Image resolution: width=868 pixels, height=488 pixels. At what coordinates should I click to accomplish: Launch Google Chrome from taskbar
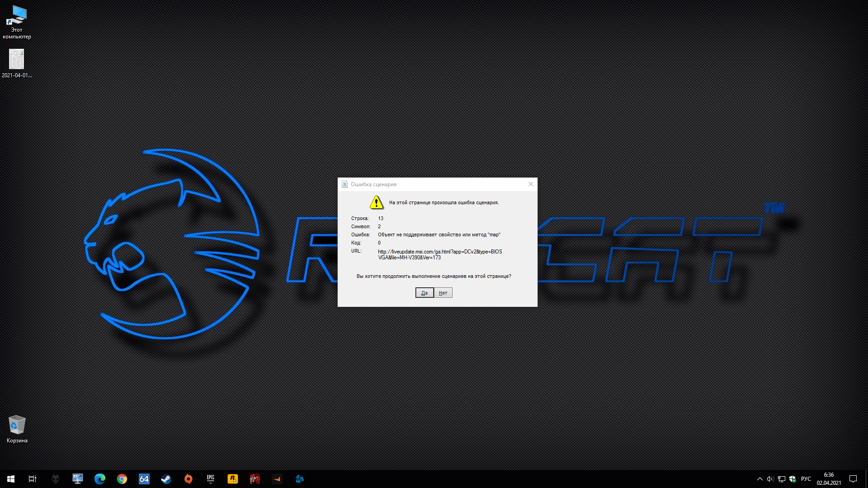pyautogui.click(x=122, y=479)
